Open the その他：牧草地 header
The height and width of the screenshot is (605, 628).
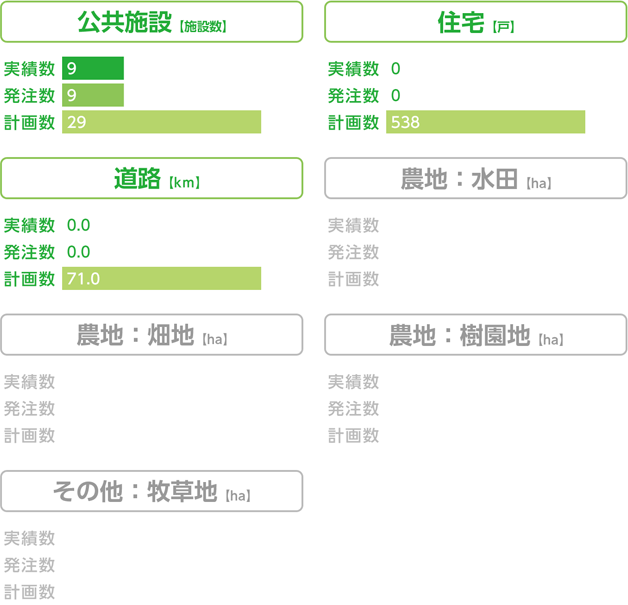click(152, 491)
